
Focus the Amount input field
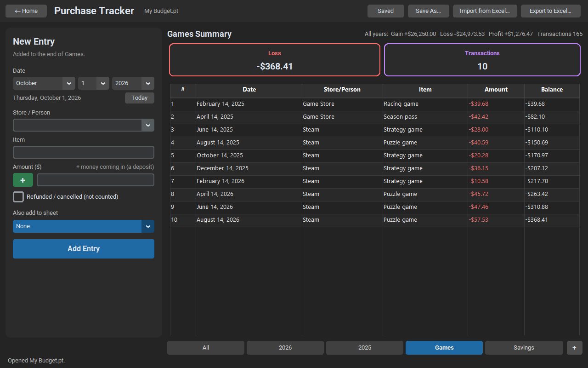coord(96,180)
